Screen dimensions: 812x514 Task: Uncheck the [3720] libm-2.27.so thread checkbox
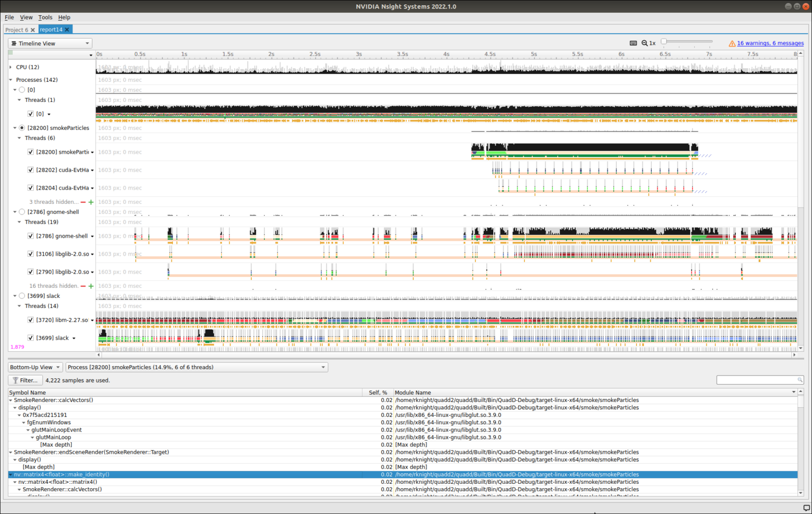(x=30, y=320)
